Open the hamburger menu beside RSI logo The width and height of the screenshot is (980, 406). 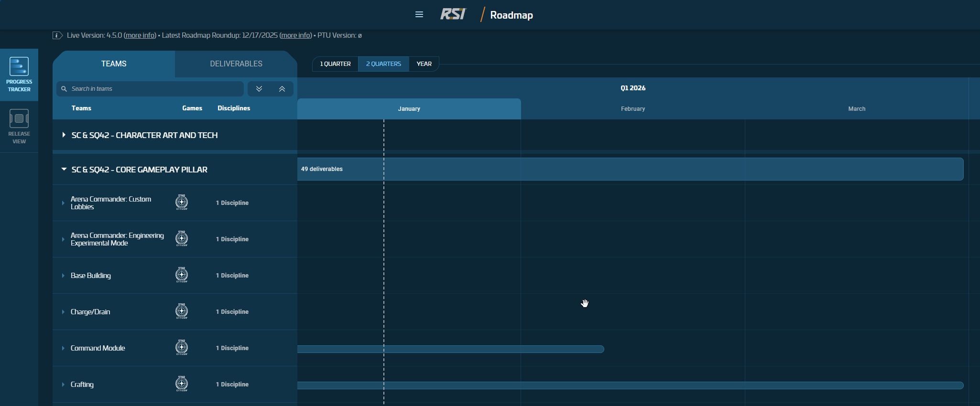pyautogui.click(x=419, y=14)
